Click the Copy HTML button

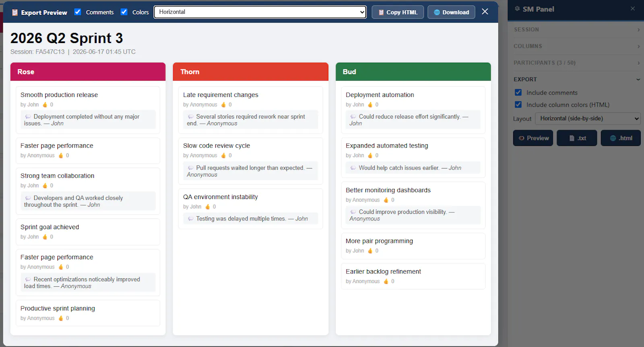point(398,12)
